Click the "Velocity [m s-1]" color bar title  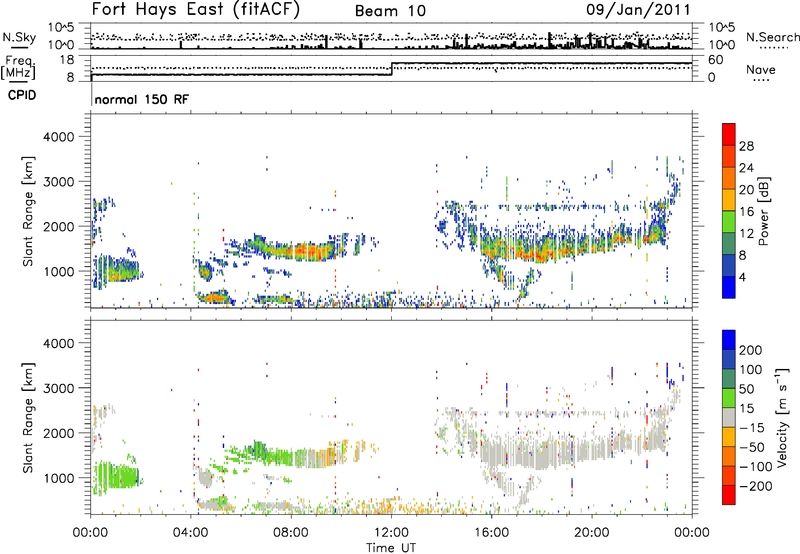[782, 417]
